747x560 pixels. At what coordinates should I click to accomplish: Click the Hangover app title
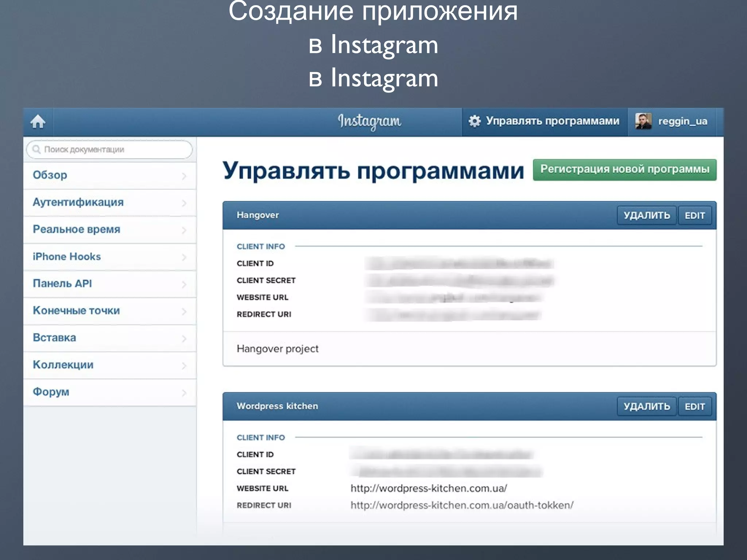pyautogui.click(x=258, y=215)
